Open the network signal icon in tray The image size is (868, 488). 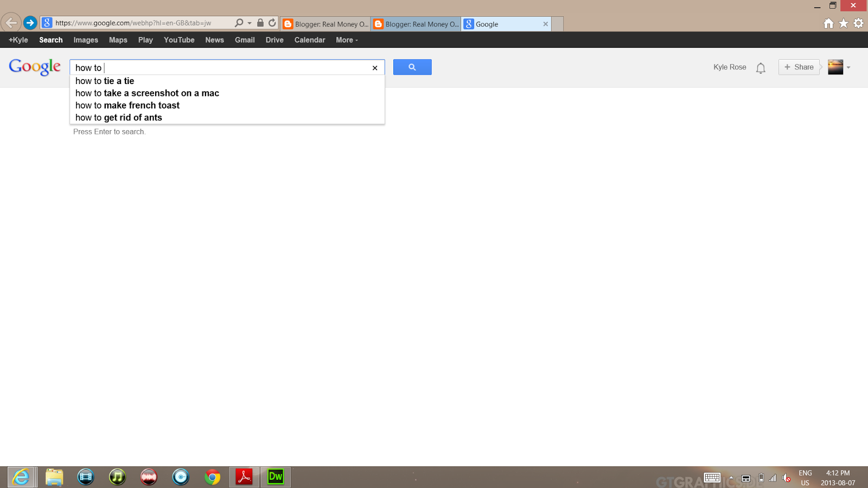pyautogui.click(x=773, y=478)
